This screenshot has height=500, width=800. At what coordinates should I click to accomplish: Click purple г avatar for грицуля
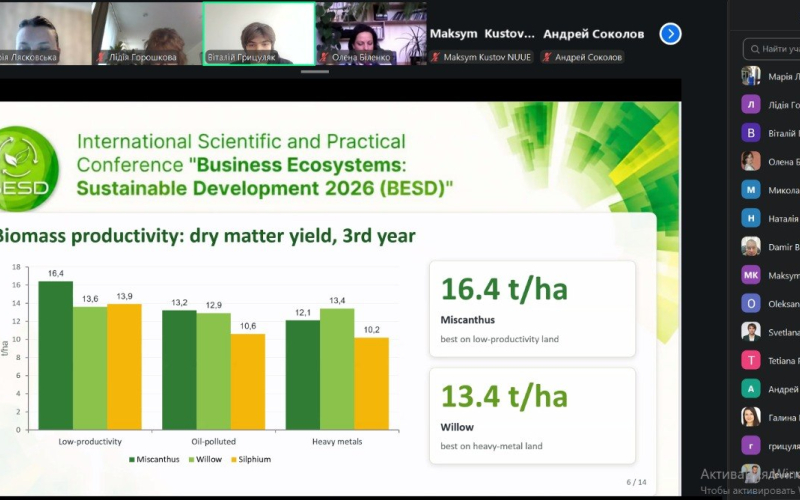pos(751,445)
